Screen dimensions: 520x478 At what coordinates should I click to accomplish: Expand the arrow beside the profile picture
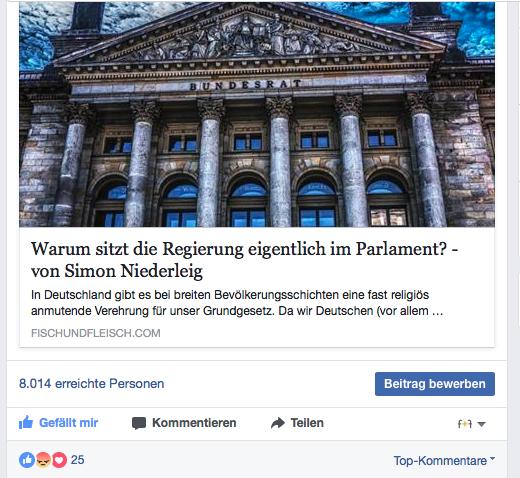pyautogui.click(x=481, y=424)
